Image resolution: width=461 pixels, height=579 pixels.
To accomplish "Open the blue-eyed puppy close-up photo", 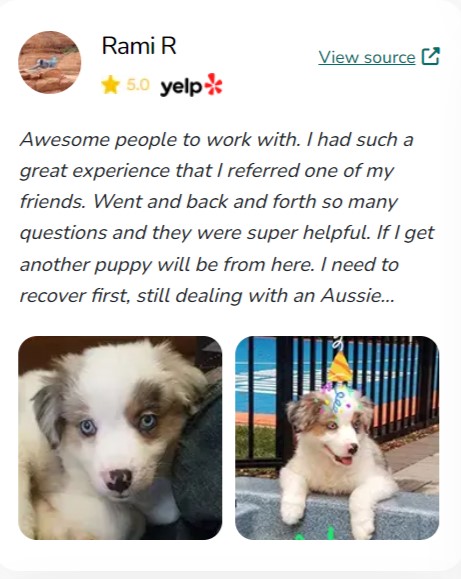I will coord(120,438).
